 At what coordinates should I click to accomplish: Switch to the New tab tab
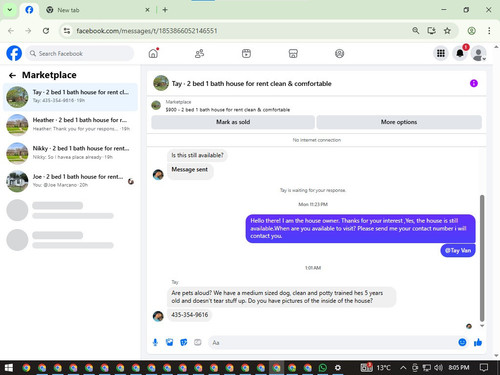click(x=97, y=10)
